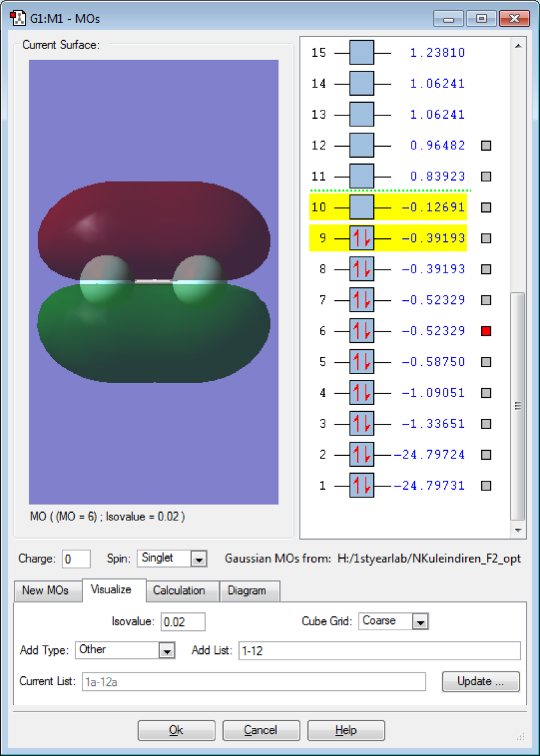Click the electron pair box of orbital 7

pyautogui.click(x=362, y=300)
